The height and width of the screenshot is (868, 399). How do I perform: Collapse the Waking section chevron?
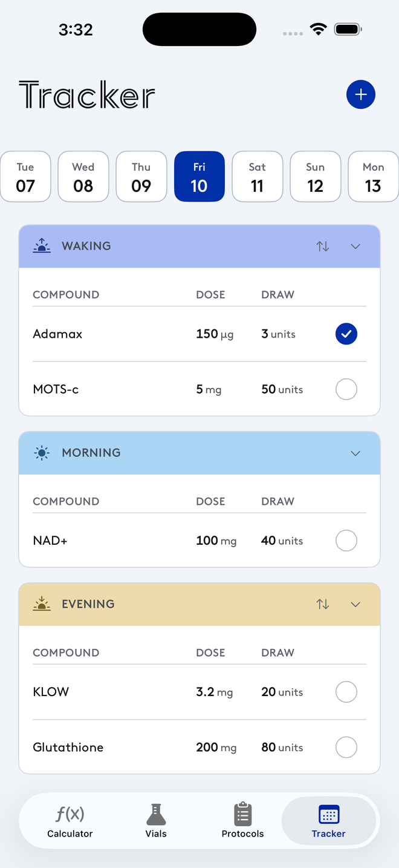tap(355, 246)
